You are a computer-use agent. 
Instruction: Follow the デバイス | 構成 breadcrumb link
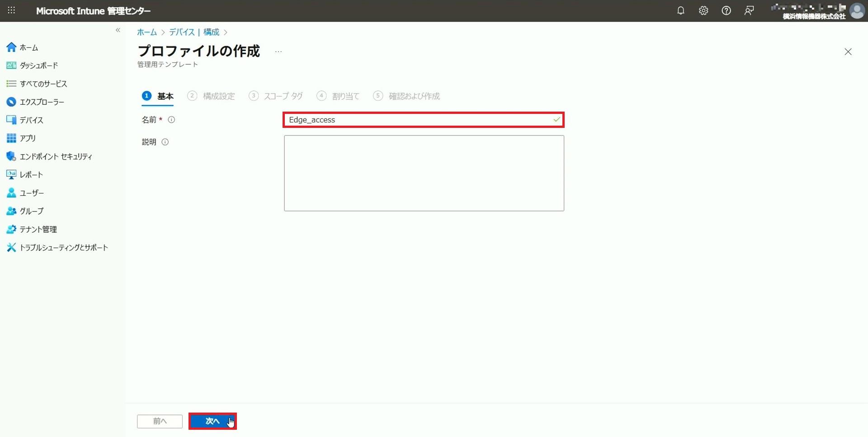[x=194, y=32]
